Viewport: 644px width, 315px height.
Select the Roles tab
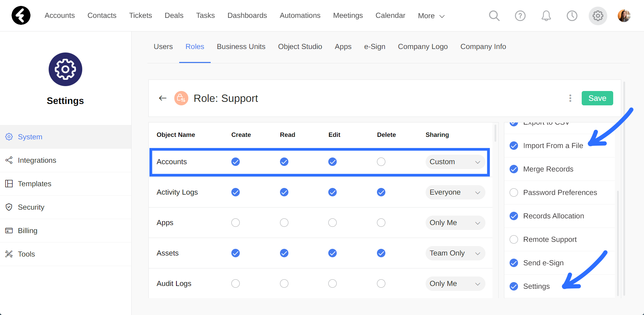pyautogui.click(x=195, y=47)
